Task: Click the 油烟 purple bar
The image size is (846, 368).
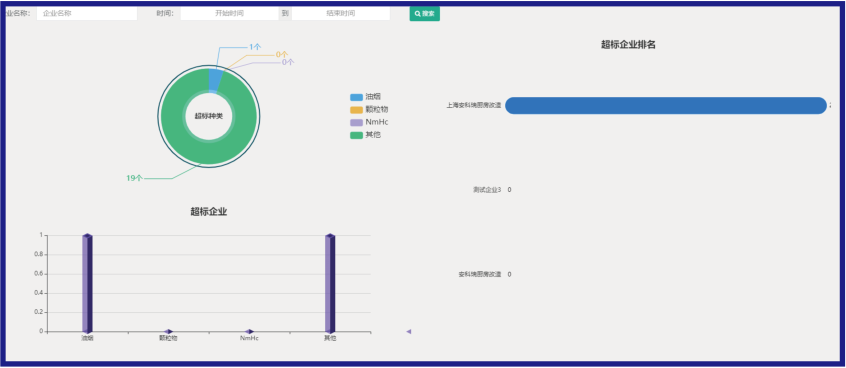Action: pyautogui.click(x=87, y=284)
